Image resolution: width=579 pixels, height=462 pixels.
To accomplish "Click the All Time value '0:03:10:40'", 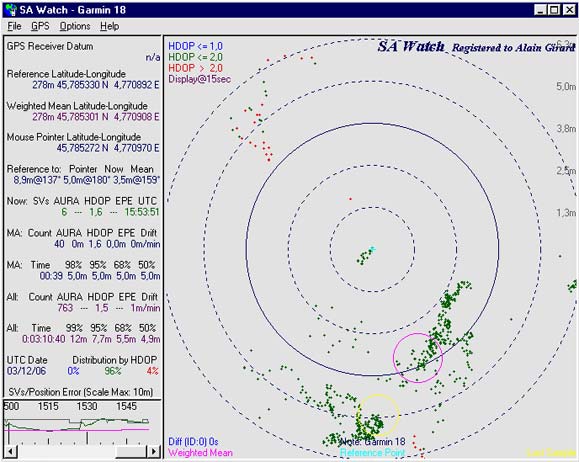I will [44, 339].
